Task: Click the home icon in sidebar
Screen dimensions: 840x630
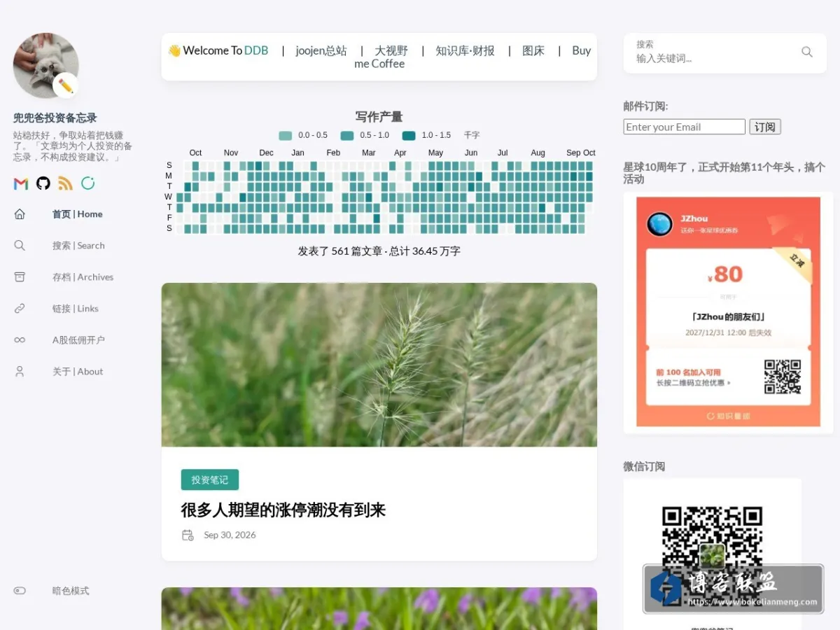Action: tap(20, 214)
